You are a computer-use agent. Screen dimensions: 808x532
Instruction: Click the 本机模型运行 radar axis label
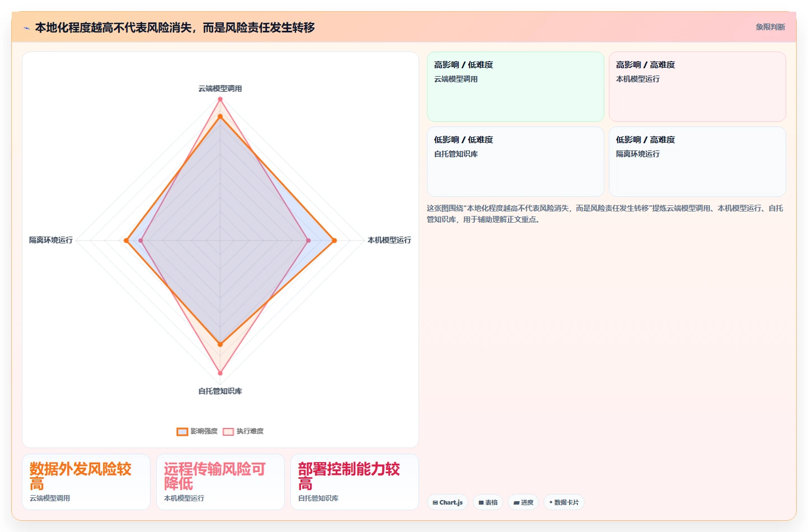[x=389, y=240]
